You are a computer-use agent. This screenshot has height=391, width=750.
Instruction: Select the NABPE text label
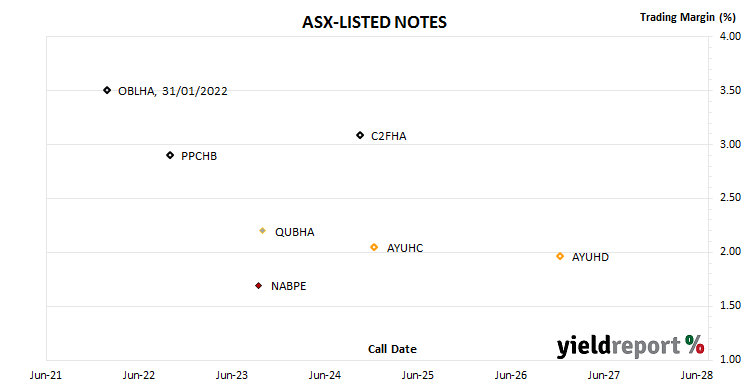tap(288, 286)
